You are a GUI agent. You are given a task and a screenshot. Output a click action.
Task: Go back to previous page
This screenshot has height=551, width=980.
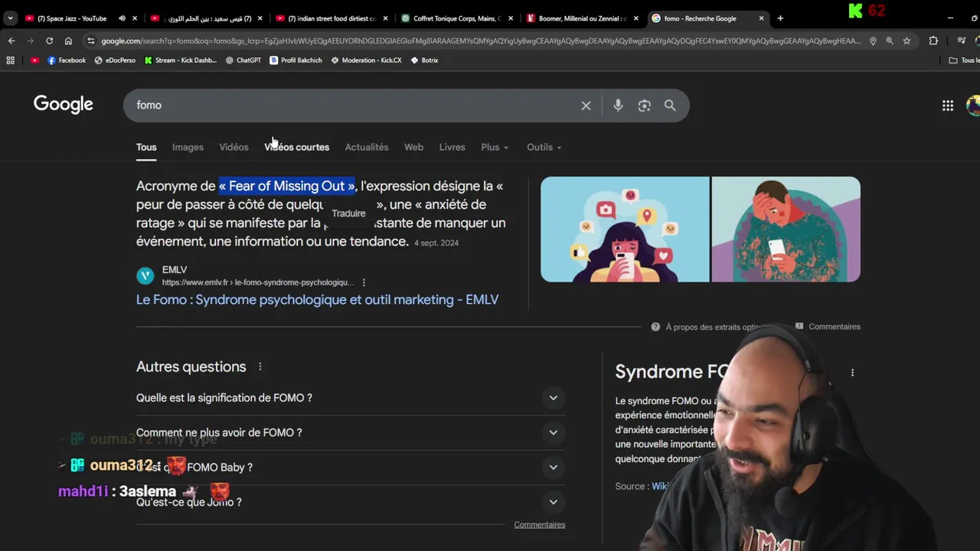point(11,41)
